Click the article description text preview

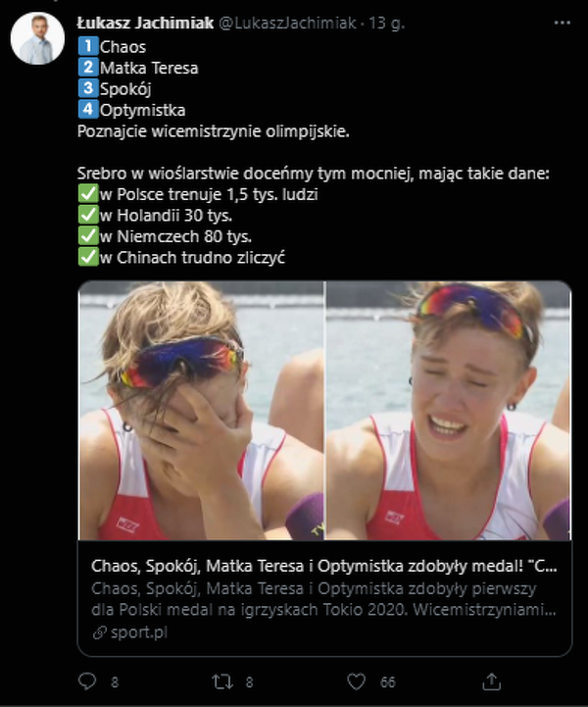[x=323, y=599]
